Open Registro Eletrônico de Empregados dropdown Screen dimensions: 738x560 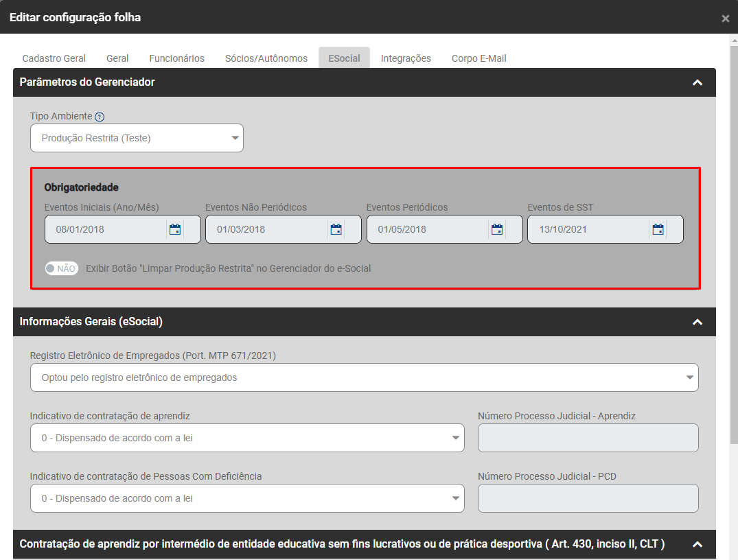tap(364, 377)
